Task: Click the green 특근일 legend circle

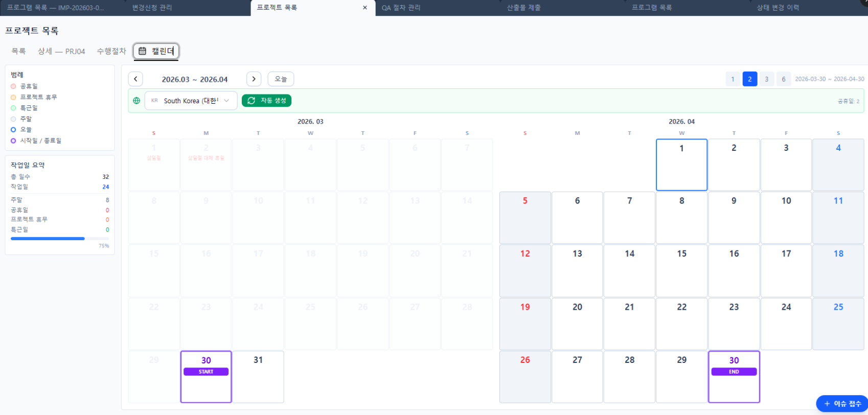Action: point(13,108)
